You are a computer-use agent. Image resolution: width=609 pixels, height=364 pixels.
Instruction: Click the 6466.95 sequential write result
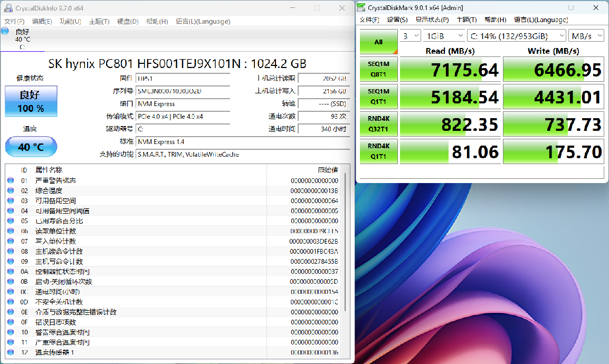tap(554, 69)
